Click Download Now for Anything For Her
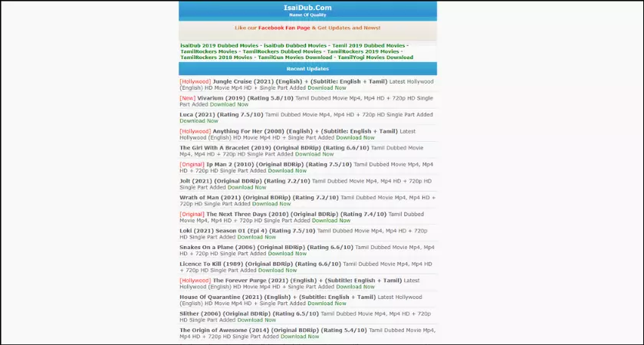Screen dimensions: 644x345 click(355, 137)
